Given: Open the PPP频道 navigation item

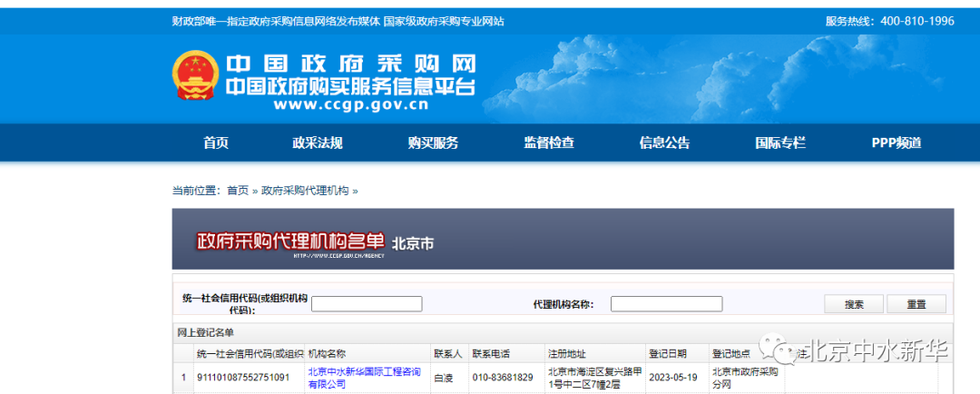Looking at the screenshot, I should pos(896,143).
